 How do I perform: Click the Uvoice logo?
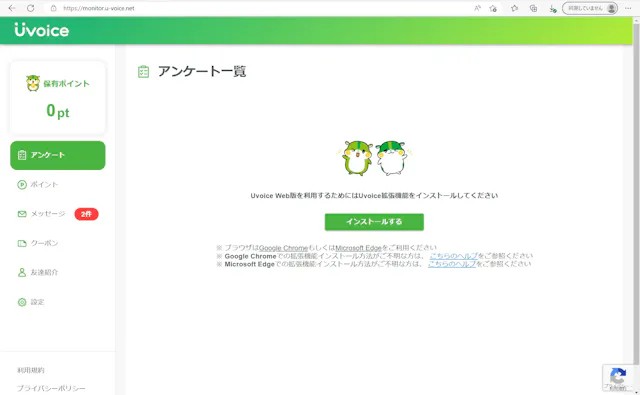[x=42, y=30]
